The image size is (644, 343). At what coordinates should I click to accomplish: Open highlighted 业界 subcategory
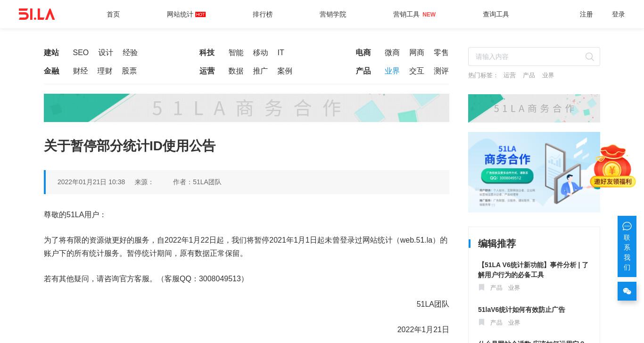[x=392, y=71]
